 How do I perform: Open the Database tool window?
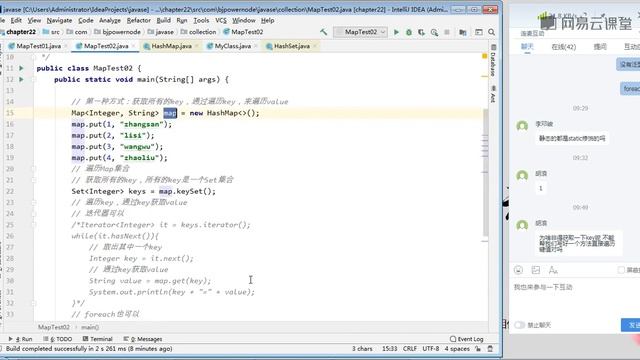coord(493,60)
